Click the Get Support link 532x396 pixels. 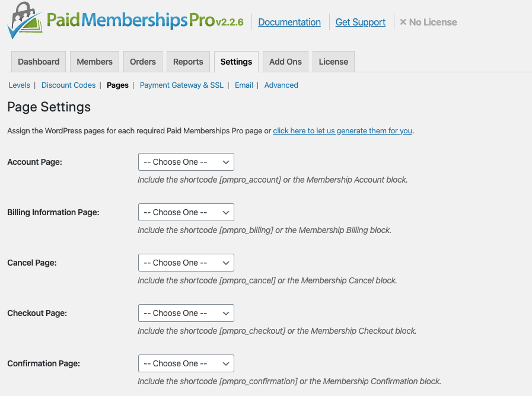(361, 23)
